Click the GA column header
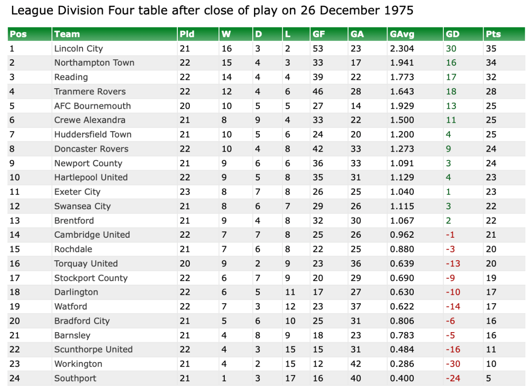 [x=357, y=34]
